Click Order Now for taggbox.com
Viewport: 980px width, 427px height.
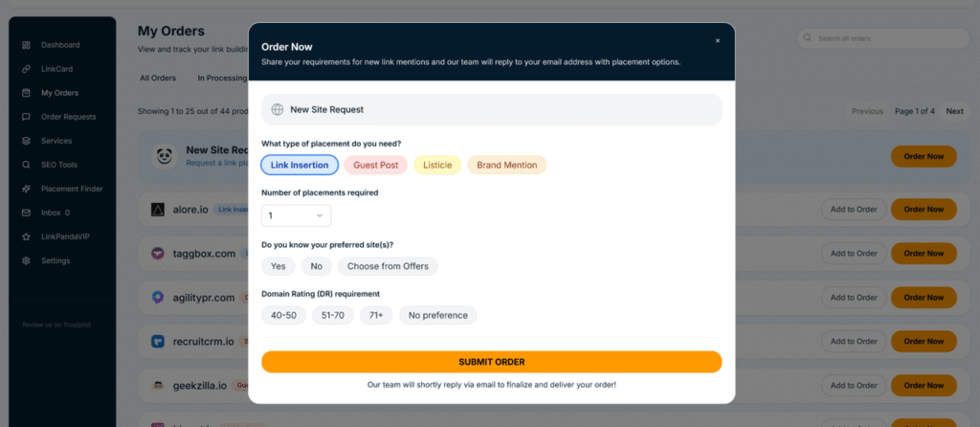click(x=924, y=253)
